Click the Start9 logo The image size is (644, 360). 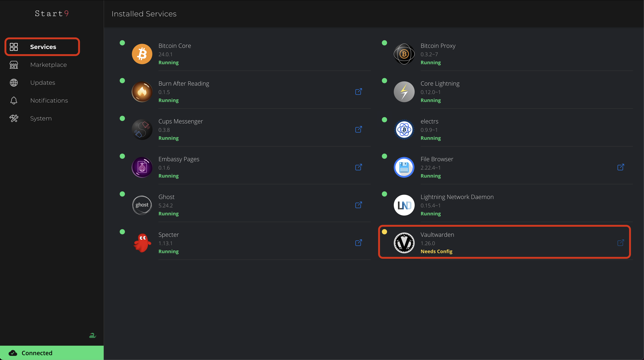click(52, 13)
